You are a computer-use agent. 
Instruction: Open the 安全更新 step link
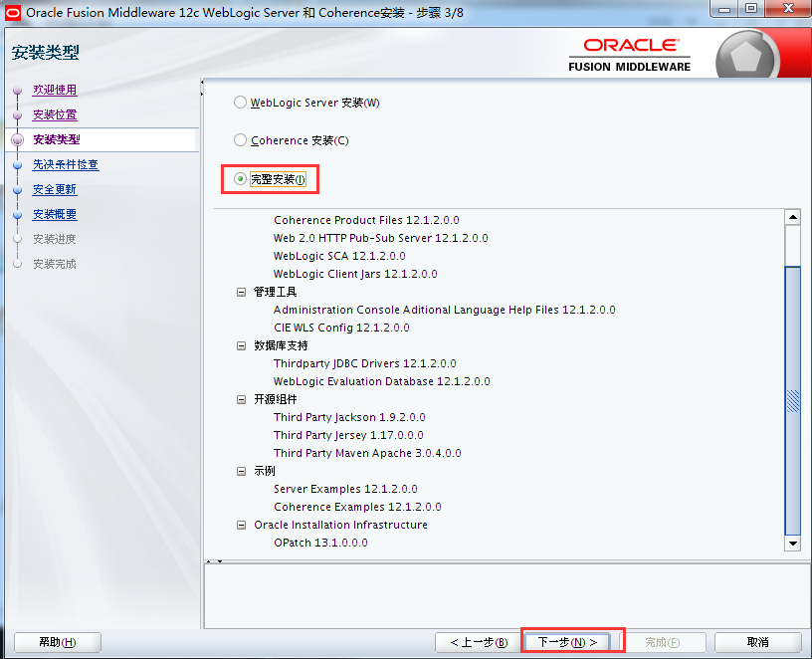(x=55, y=189)
